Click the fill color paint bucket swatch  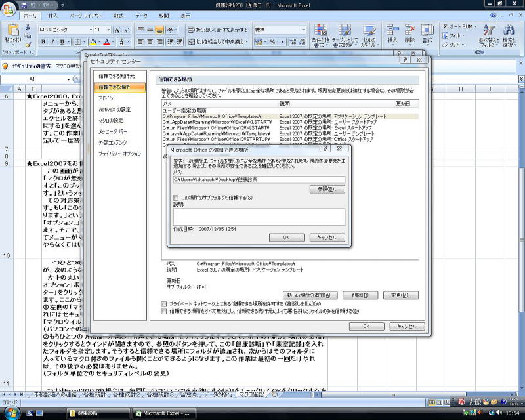point(93,42)
